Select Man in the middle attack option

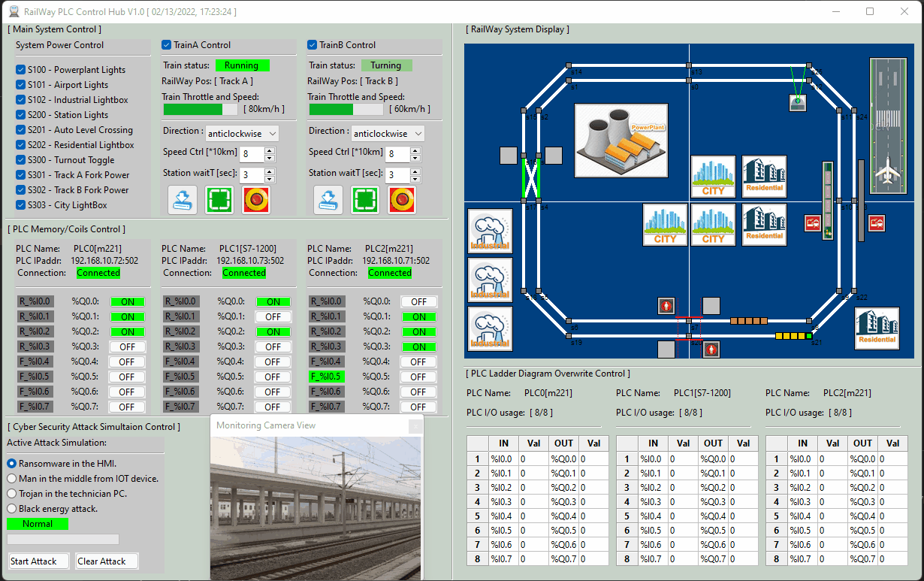pyautogui.click(x=12, y=479)
